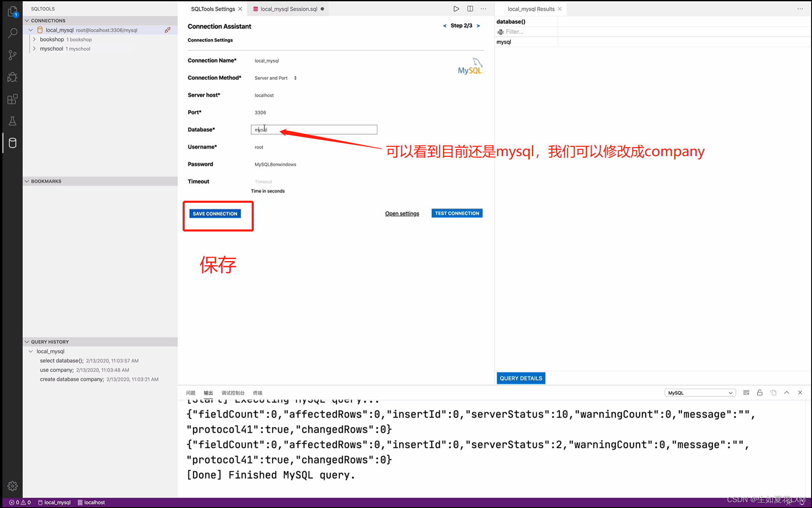This screenshot has height=508, width=812.
Task: Open the Run and Debug view icon
Action: pyautogui.click(x=12, y=77)
